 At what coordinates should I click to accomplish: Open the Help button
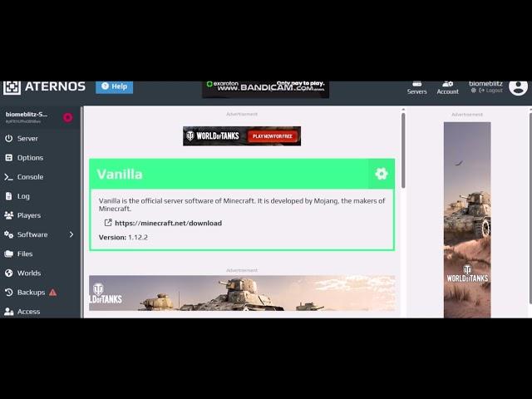[x=115, y=86]
